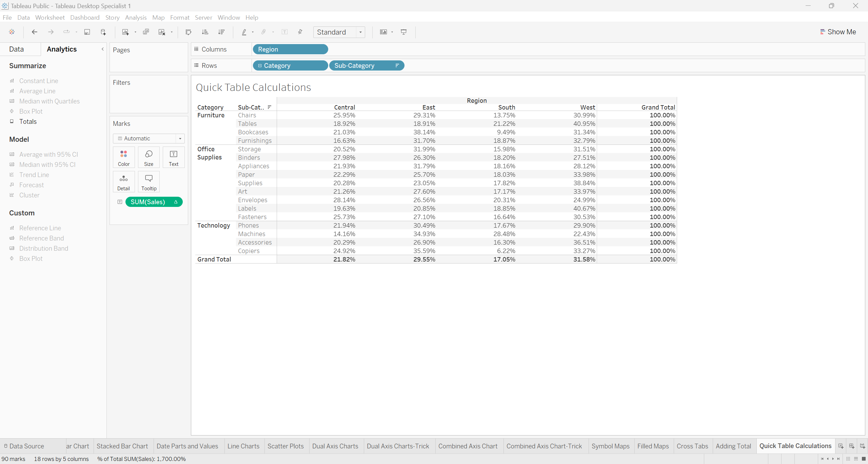Collapse the side pane with the arrow

102,49
